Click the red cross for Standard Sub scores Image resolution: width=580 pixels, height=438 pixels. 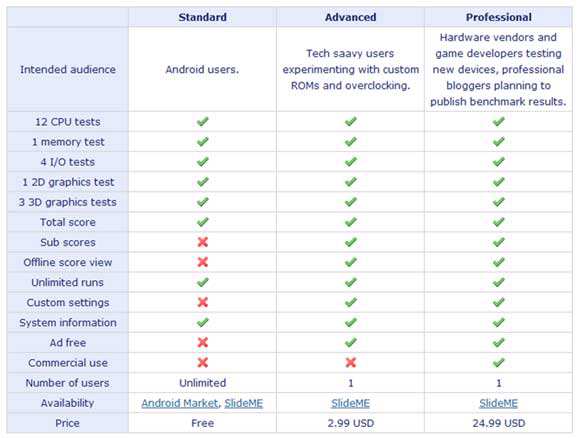click(203, 242)
